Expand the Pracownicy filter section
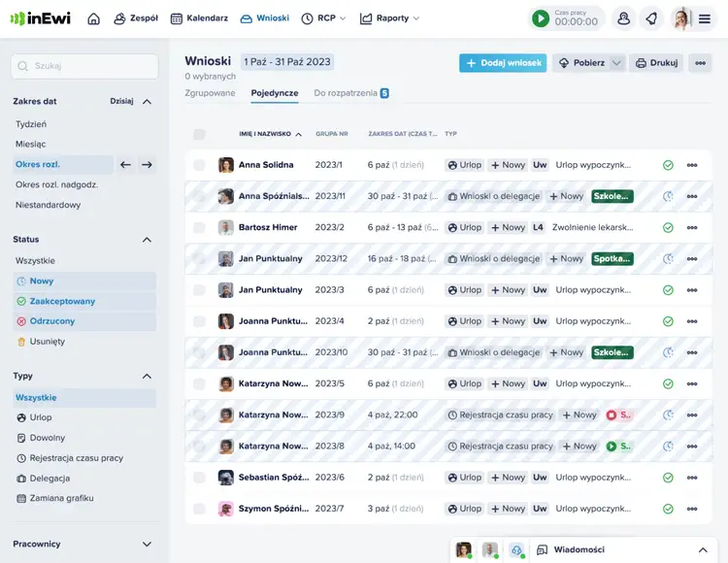Viewport: 728px width, 563px height. [x=147, y=545]
